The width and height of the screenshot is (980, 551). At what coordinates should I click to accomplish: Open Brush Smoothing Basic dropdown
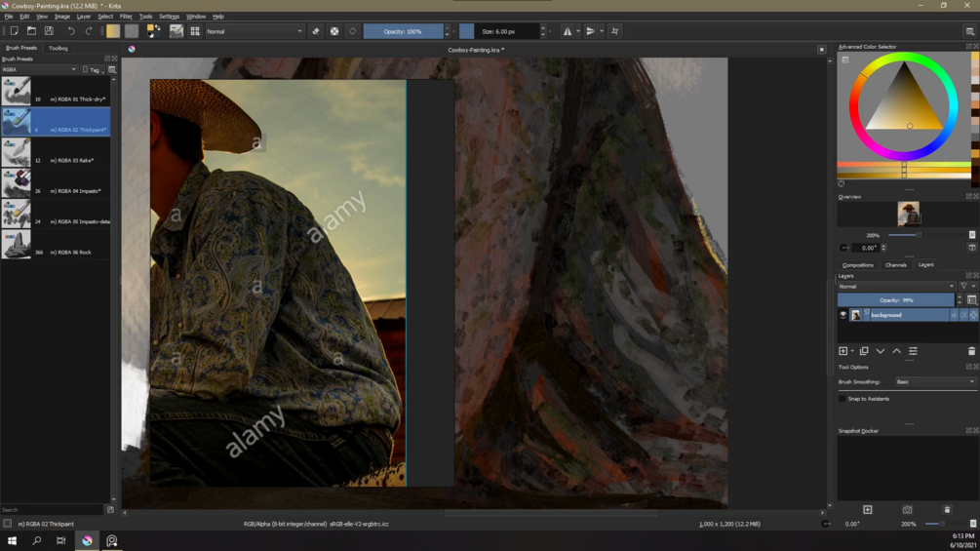[935, 381]
